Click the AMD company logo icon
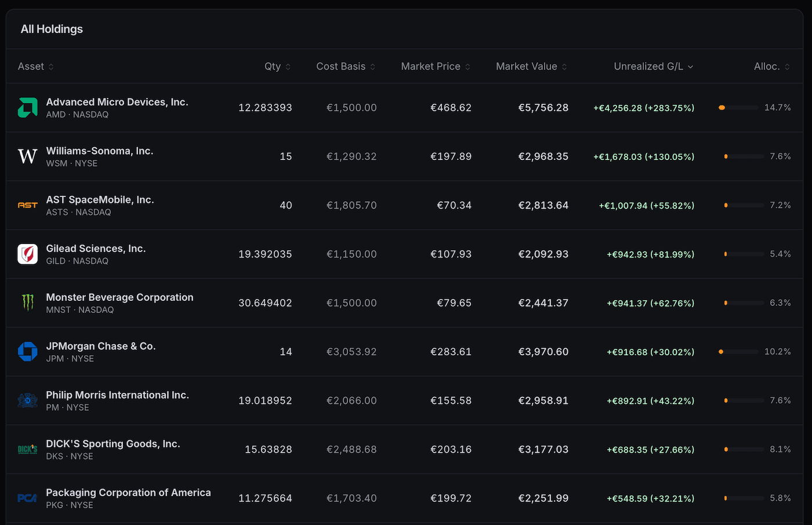The image size is (812, 525). pyautogui.click(x=27, y=108)
